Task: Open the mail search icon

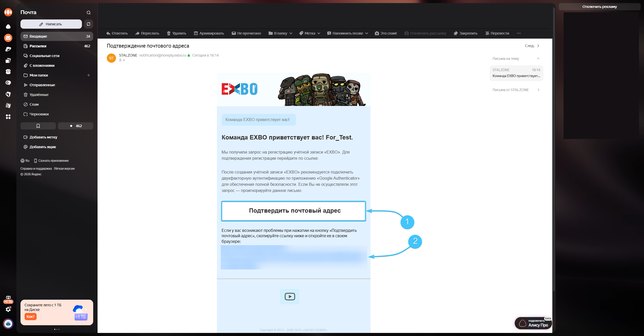Action: click(x=89, y=13)
